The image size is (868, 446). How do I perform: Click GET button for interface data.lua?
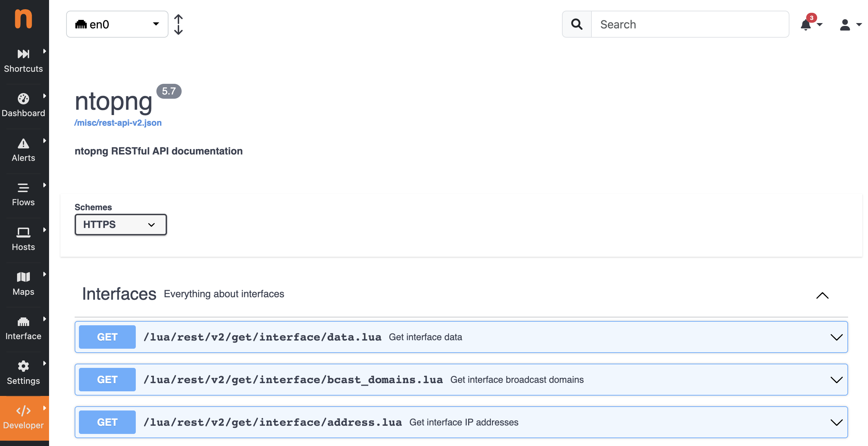107,337
